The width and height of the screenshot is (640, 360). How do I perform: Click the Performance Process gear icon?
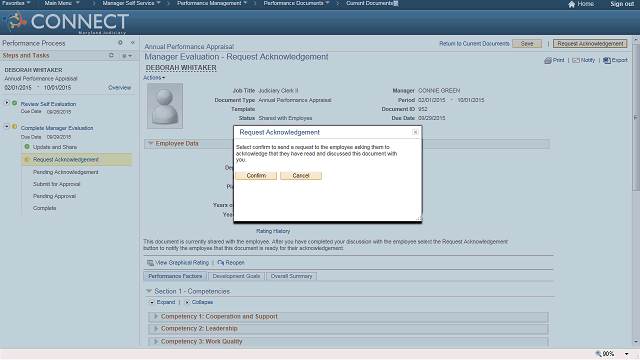pyautogui.click(x=120, y=42)
